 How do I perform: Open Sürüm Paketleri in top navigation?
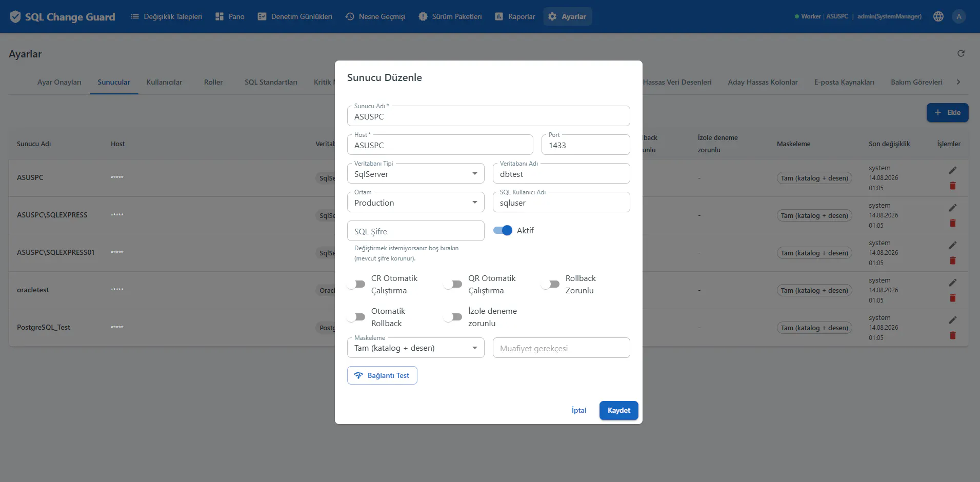point(450,16)
